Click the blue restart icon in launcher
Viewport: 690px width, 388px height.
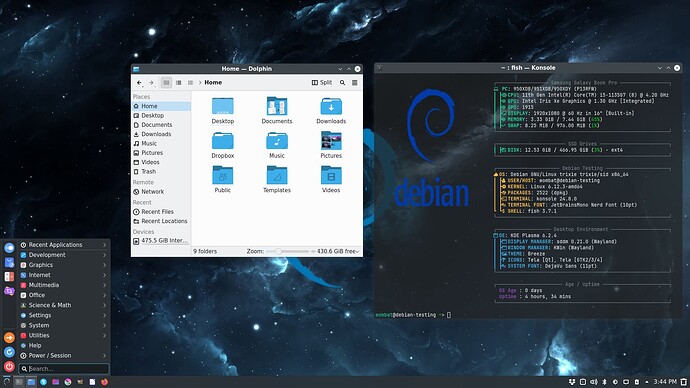(9, 352)
